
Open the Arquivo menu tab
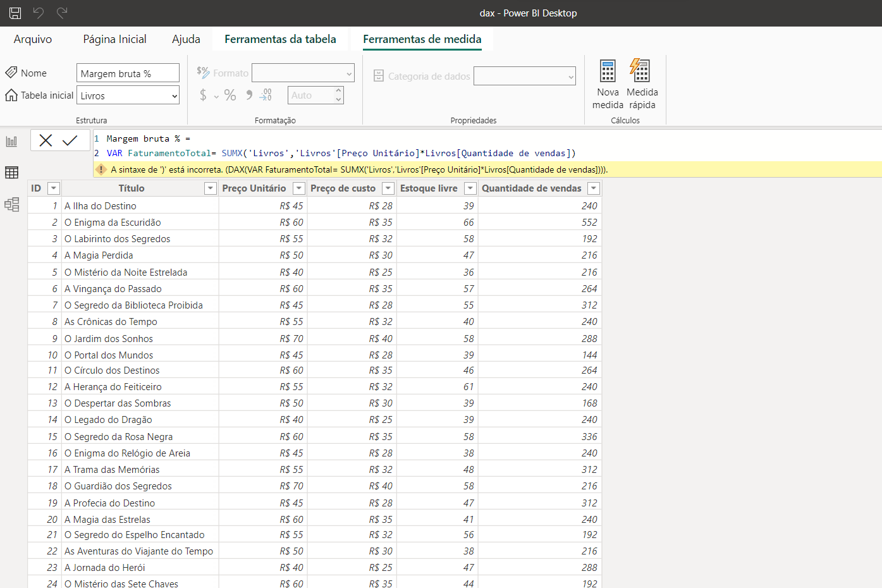coord(33,39)
